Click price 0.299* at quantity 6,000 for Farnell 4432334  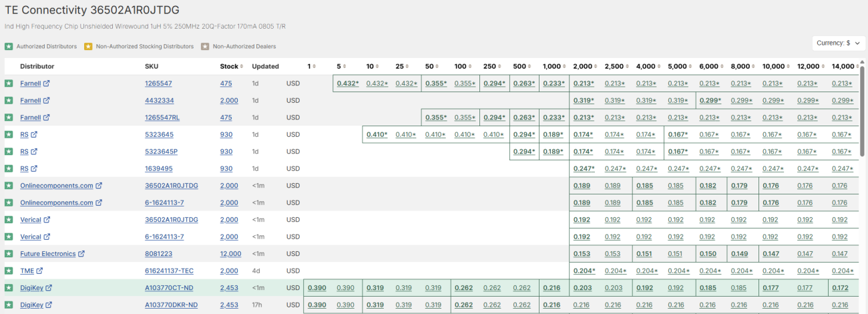point(711,100)
